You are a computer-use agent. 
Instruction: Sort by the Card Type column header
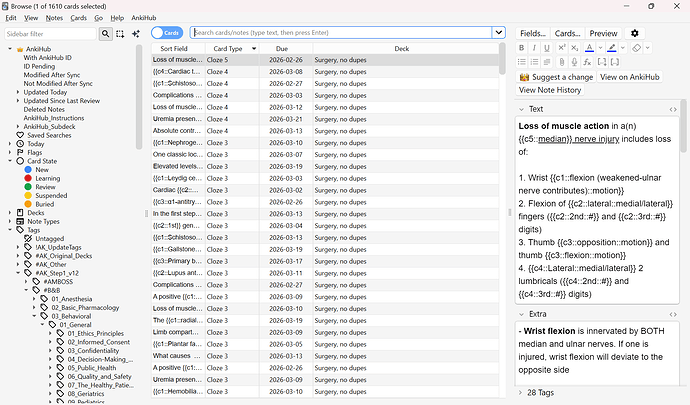(232, 49)
